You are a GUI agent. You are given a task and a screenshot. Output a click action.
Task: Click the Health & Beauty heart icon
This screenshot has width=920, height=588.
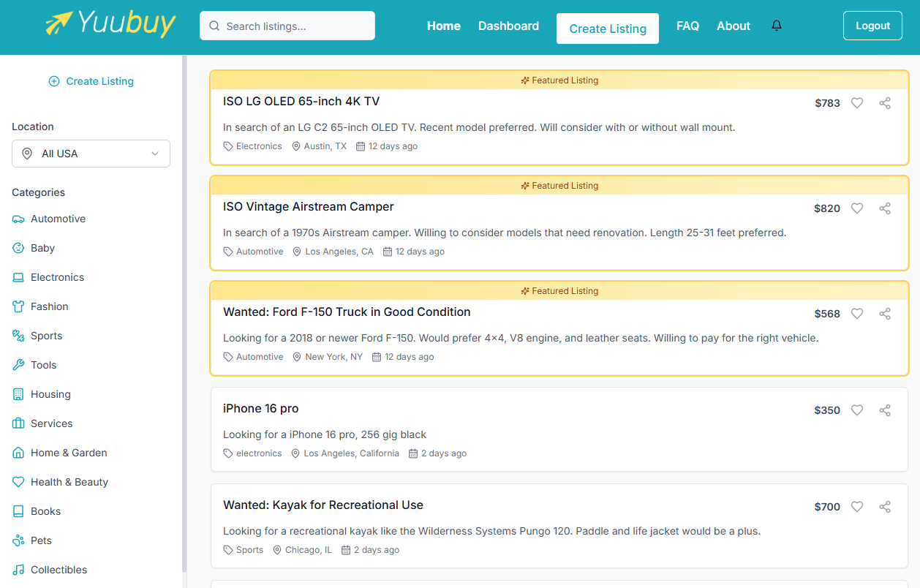[x=18, y=482]
